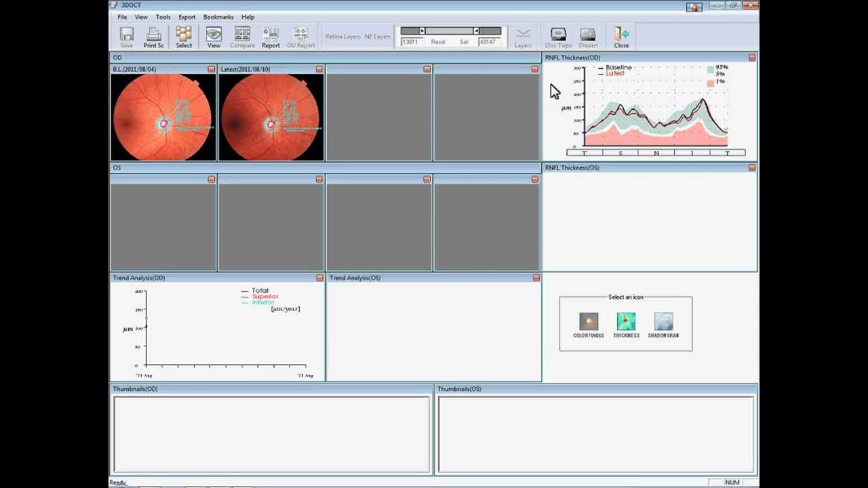Select the baseline fundus image dated 2011/08/04

pyautogui.click(x=163, y=117)
